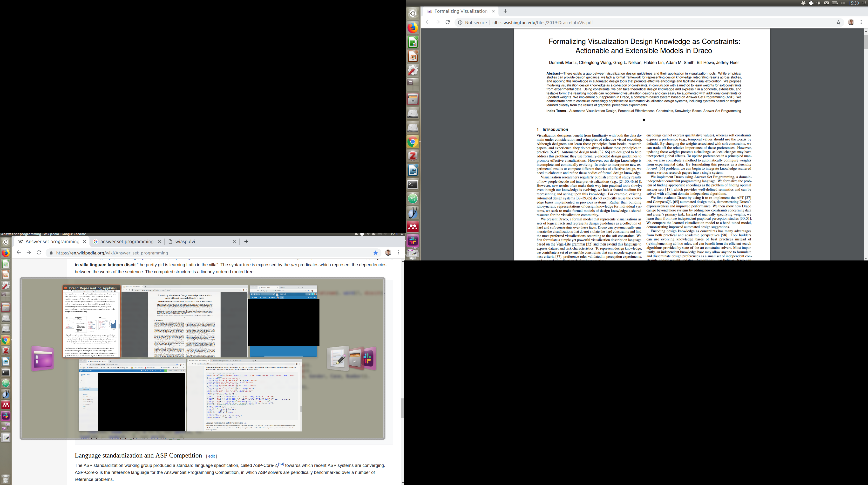Click edit link beside Language standardization heading

pos(211,456)
